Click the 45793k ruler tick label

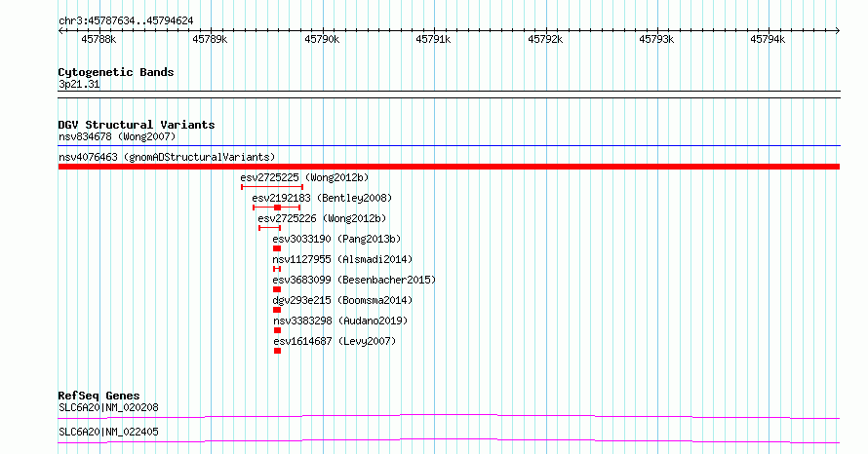tap(656, 39)
